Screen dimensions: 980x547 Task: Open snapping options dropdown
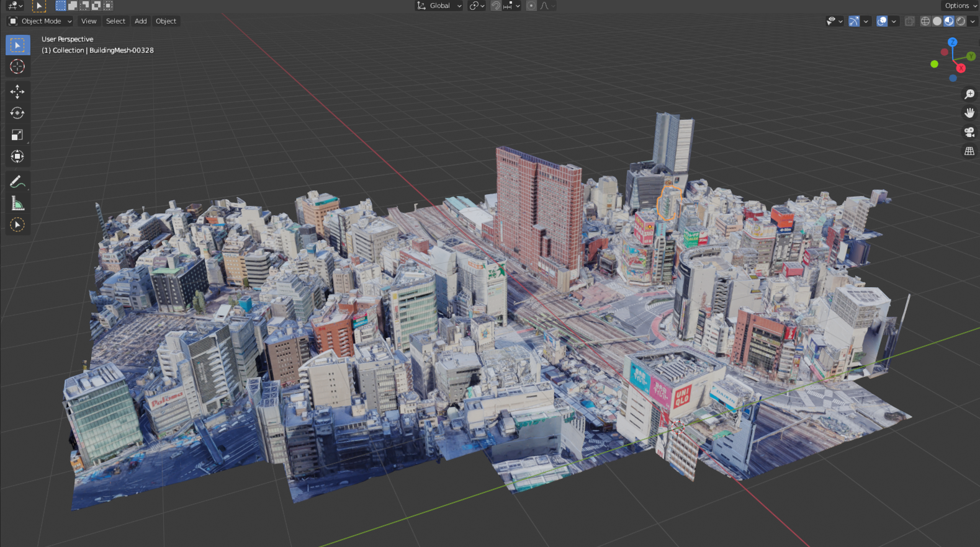coord(511,6)
